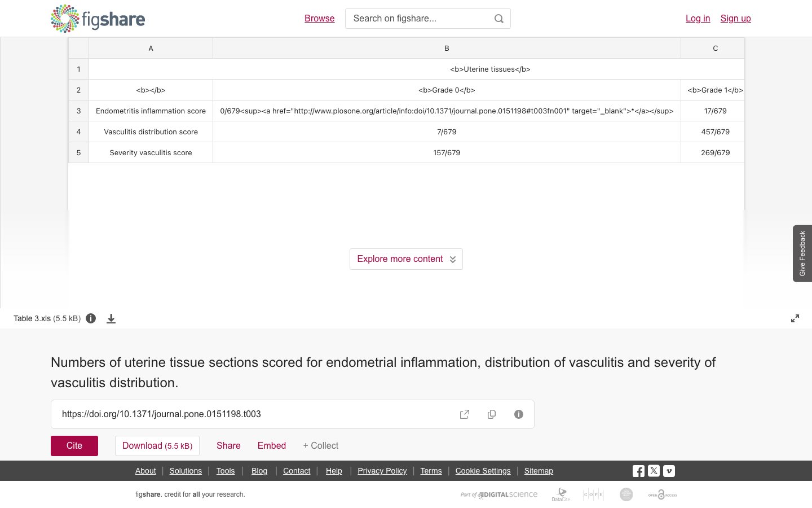Image resolution: width=812 pixels, height=508 pixels.
Task: Open the Help footer link
Action: pos(334,471)
